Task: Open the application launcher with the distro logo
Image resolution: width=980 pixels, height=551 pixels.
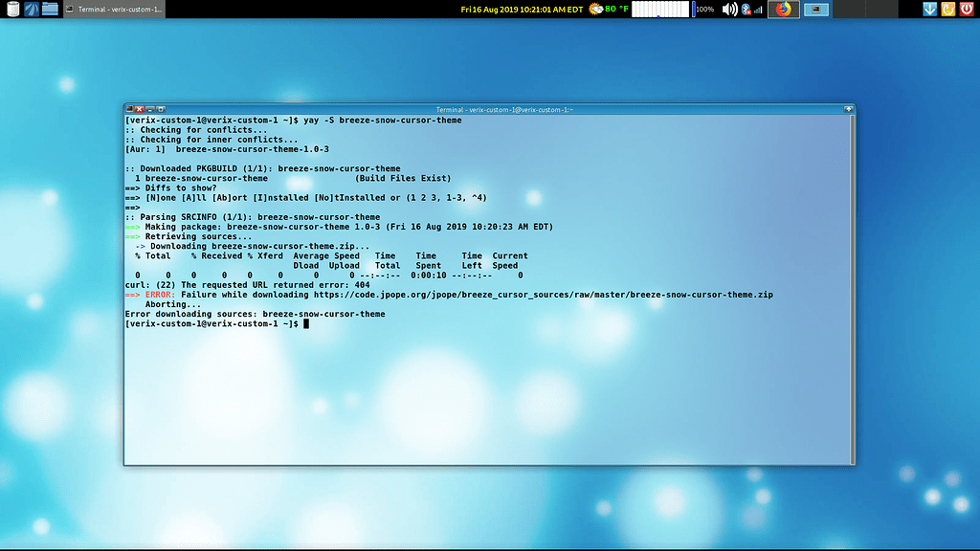Action: click(x=31, y=9)
